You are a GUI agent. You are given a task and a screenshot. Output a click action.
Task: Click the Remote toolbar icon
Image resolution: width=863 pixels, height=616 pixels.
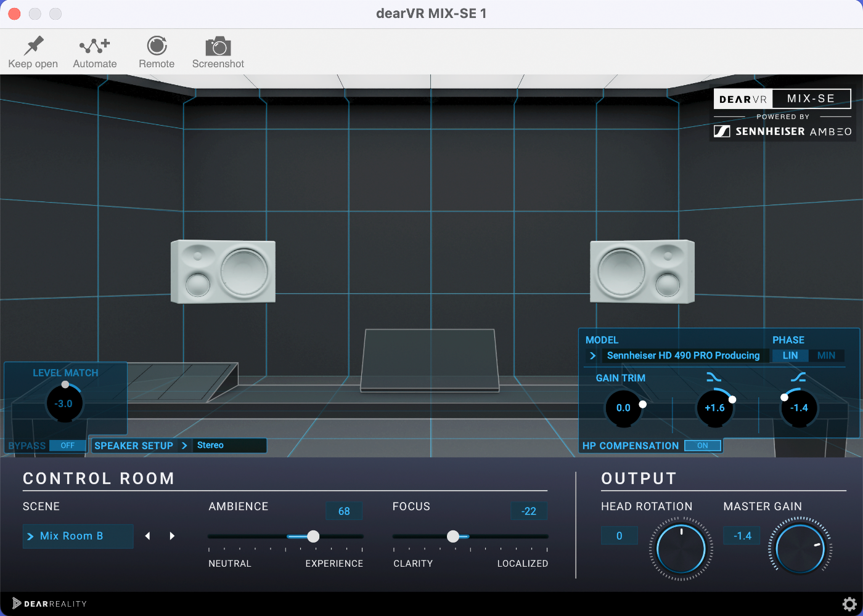tap(157, 46)
